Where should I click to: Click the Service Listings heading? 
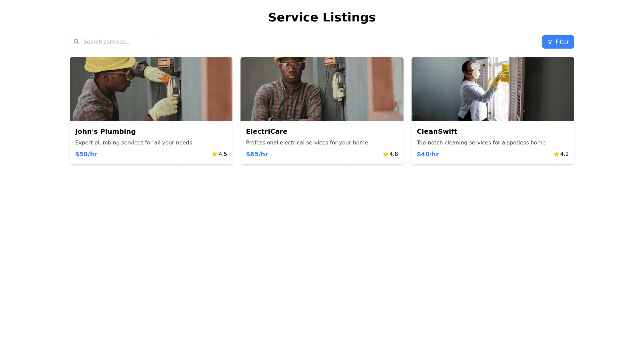322,17
